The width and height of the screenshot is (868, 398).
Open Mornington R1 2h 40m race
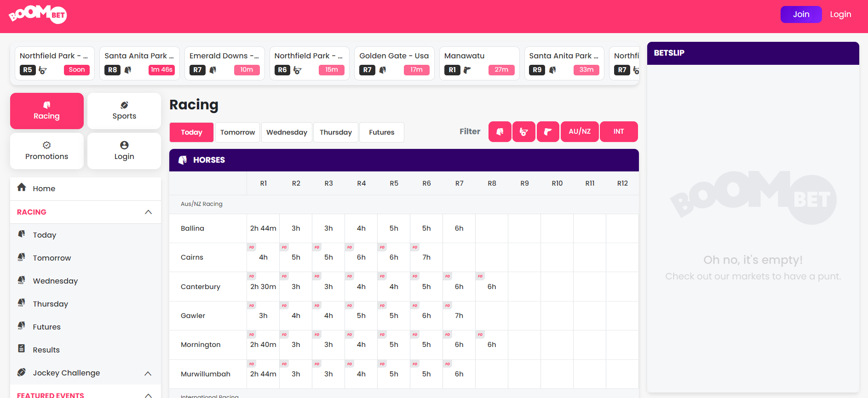(x=263, y=345)
